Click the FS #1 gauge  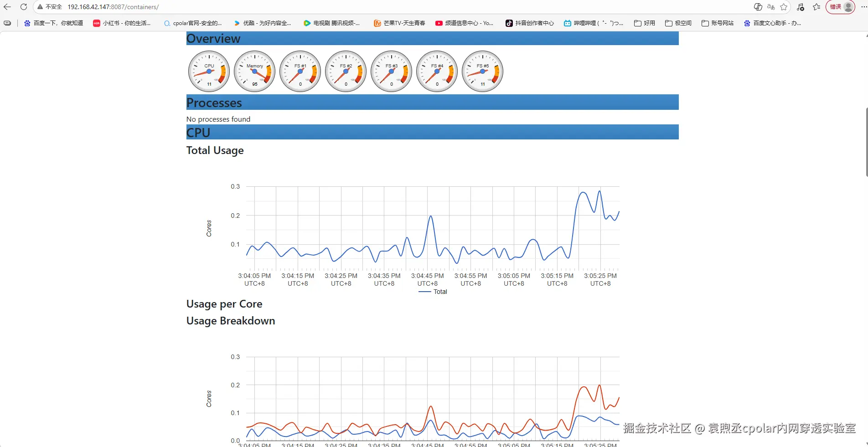click(x=300, y=71)
